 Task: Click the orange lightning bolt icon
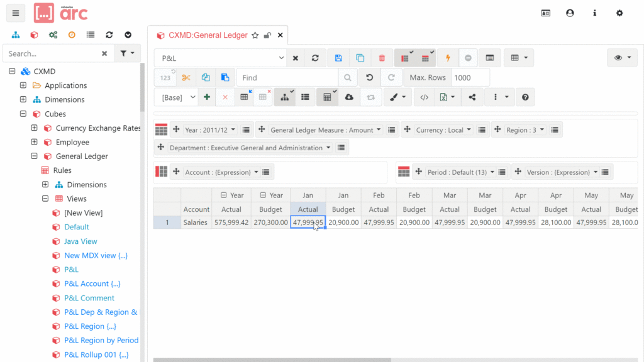[448, 58]
